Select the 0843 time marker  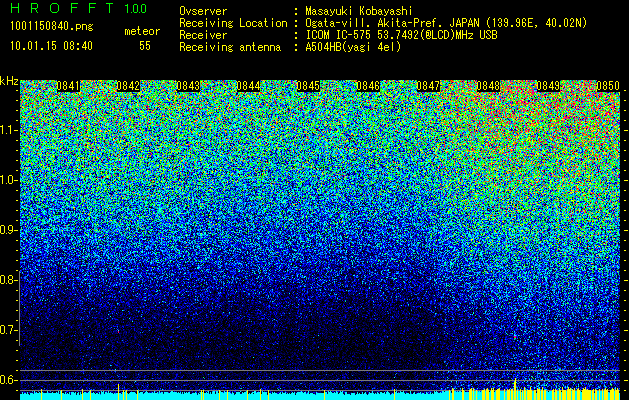coord(188,86)
